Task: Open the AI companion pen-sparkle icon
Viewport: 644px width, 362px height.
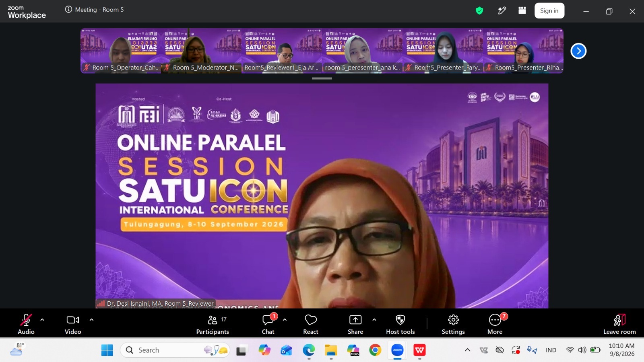Action: point(502,11)
